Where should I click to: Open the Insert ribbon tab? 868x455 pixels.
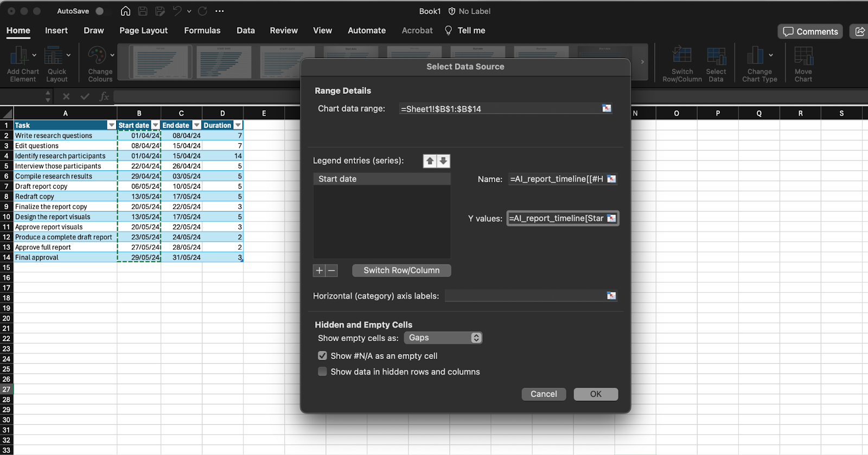(56, 30)
